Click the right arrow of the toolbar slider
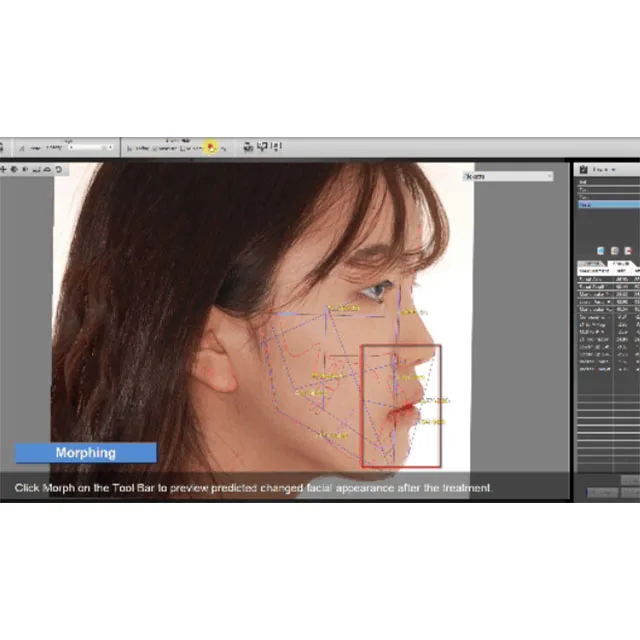This screenshot has height=640, width=640. click(110, 147)
